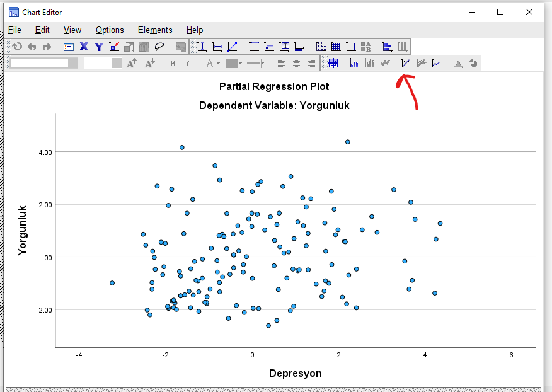Click the Undo button
The height and width of the screenshot is (392, 552).
pyautogui.click(x=33, y=46)
